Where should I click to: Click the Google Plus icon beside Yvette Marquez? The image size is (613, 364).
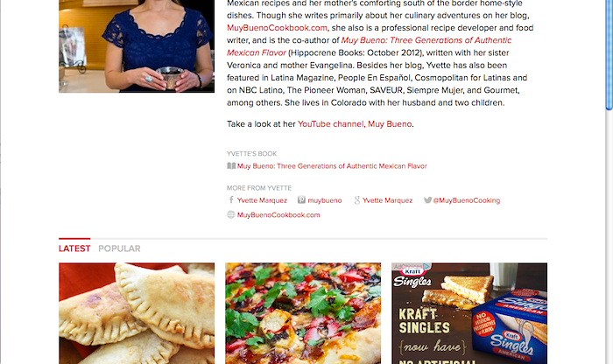(357, 200)
